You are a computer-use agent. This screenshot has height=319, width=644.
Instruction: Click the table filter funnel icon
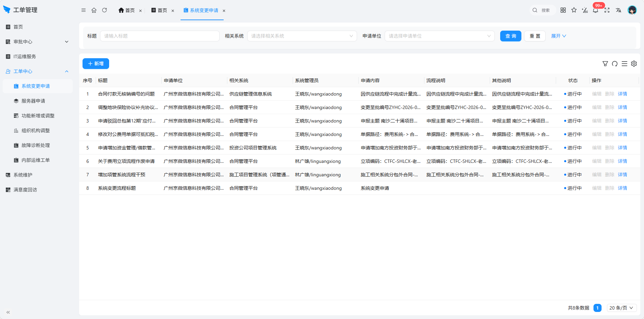click(605, 64)
